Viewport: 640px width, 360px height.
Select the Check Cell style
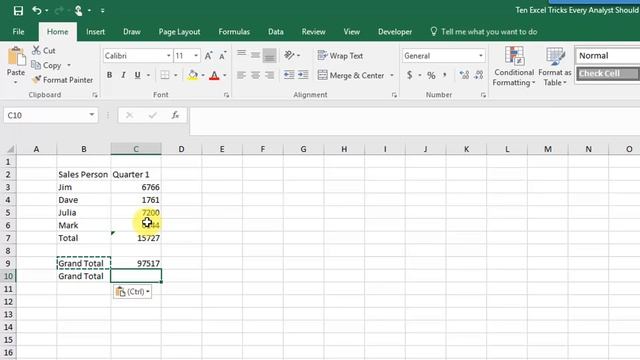pos(607,73)
